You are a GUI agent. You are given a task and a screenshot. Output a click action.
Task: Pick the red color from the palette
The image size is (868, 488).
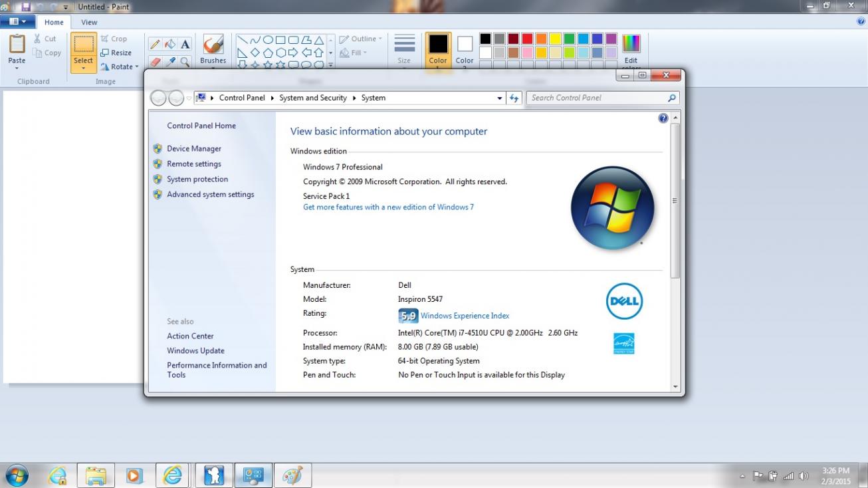pos(527,39)
